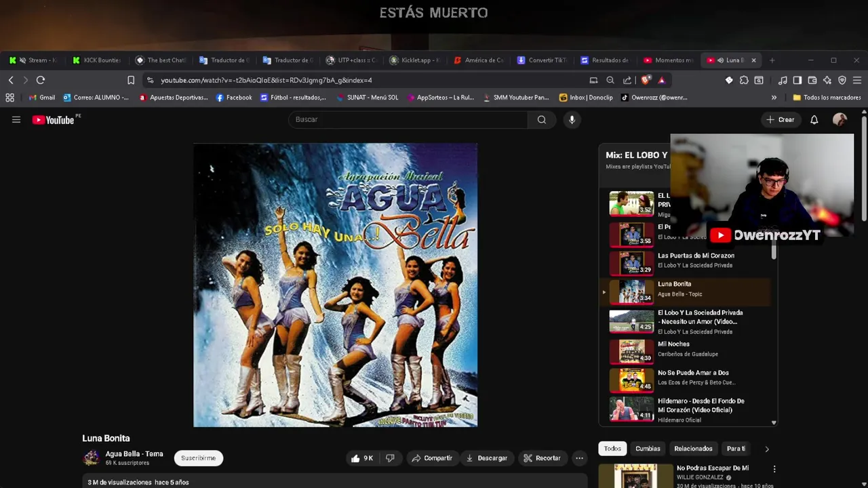Click the search magnifier button
Viewport: 868px width, 488px height.
pyautogui.click(x=542, y=120)
